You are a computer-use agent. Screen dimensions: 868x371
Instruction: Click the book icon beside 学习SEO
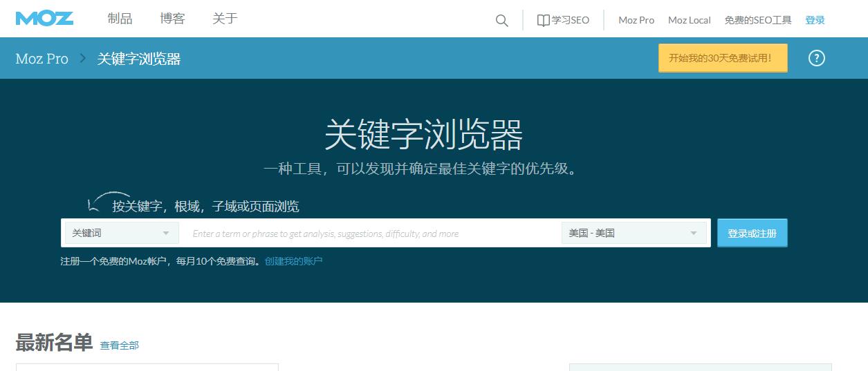tap(544, 20)
